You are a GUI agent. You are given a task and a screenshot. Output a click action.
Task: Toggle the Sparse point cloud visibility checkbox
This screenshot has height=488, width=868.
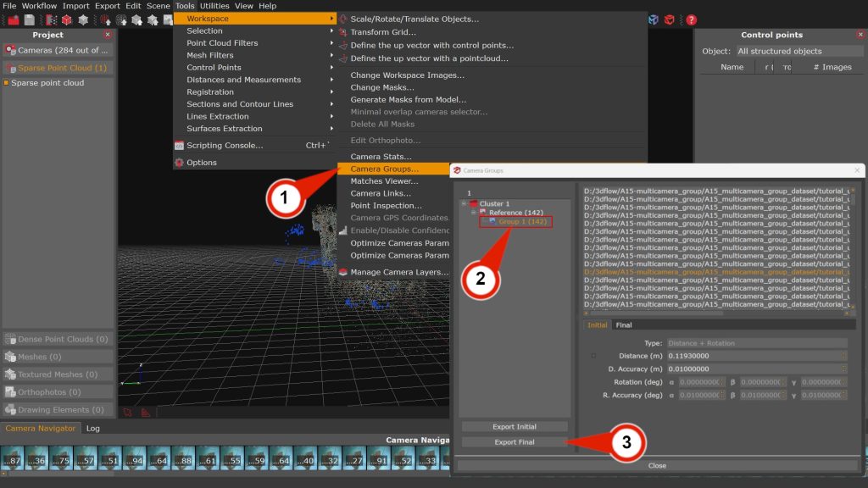click(x=6, y=83)
